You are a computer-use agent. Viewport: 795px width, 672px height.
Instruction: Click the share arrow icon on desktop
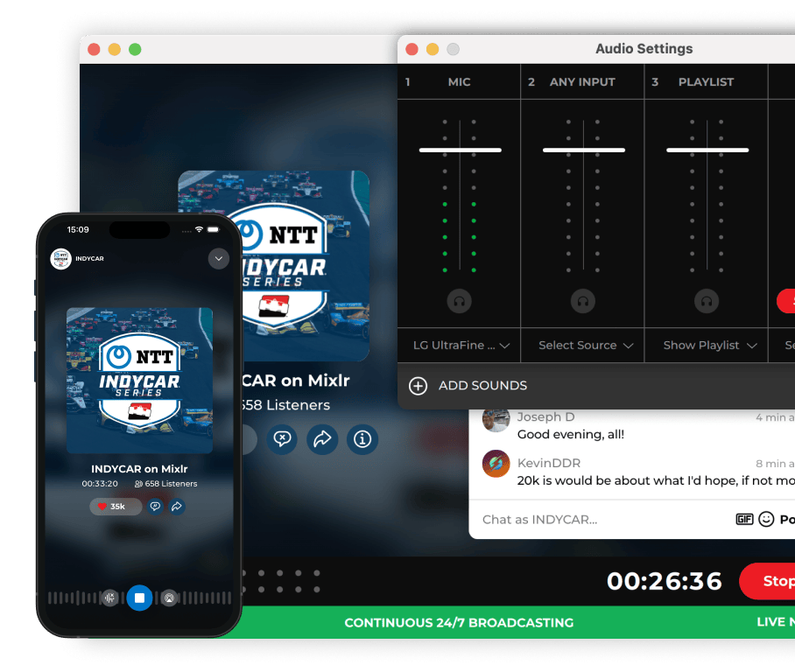(x=322, y=439)
